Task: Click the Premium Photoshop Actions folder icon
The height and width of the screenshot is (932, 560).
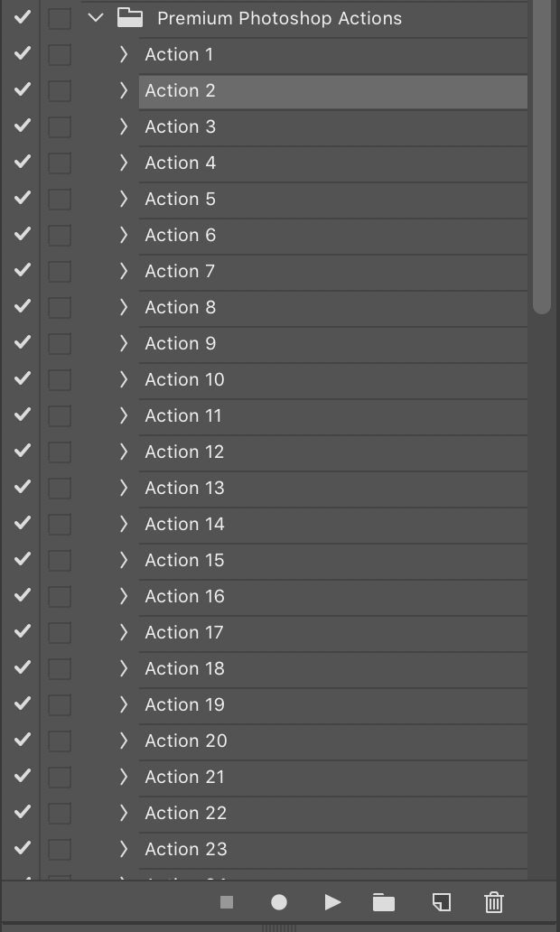Action: tap(130, 17)
